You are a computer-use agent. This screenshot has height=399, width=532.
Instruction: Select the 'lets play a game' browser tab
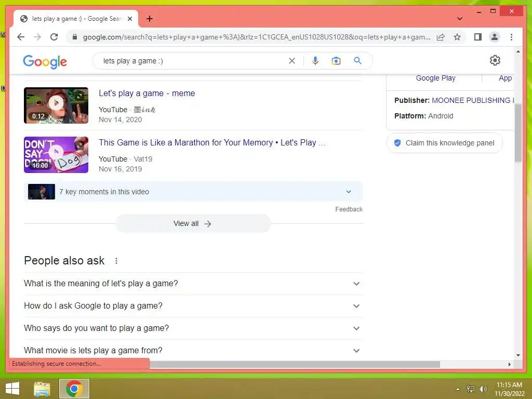pos(76,19)
